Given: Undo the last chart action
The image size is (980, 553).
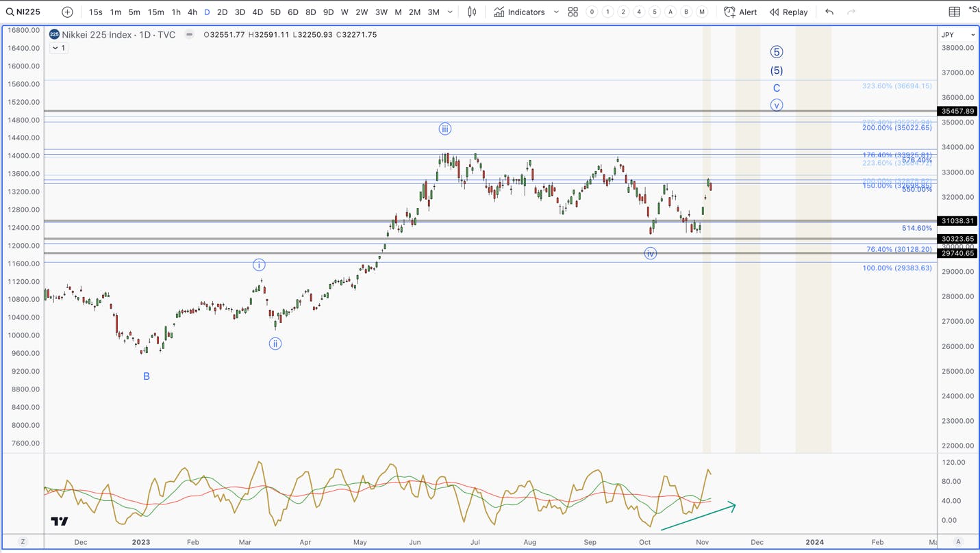Looking at the screenshot, I should click(x=829, y=12).
